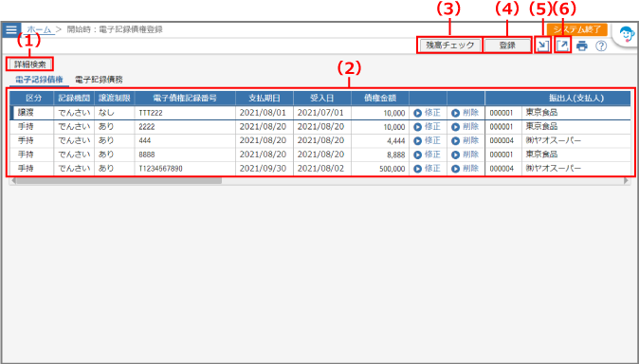This screenshot has height=364, width=639.
Task: Click the printer icon
Action: pos(582,46)
